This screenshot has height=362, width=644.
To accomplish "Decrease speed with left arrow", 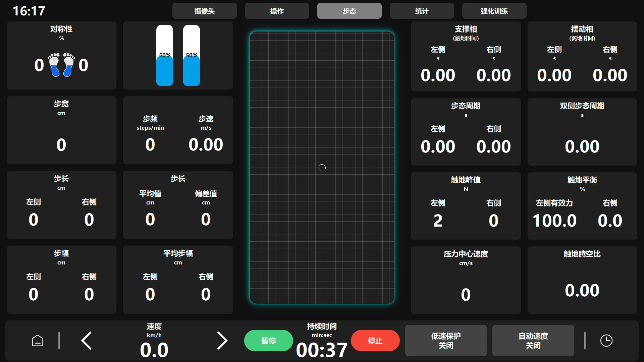I will (87, 341).
